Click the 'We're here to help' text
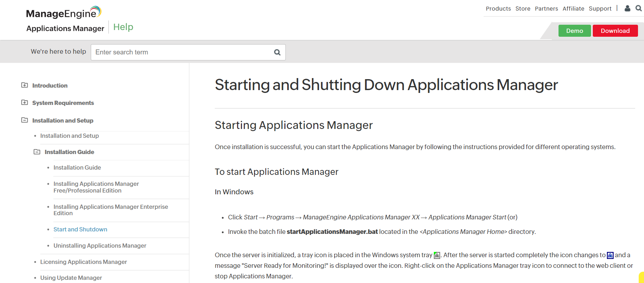 pyautogui.click(x=59, y=52)
